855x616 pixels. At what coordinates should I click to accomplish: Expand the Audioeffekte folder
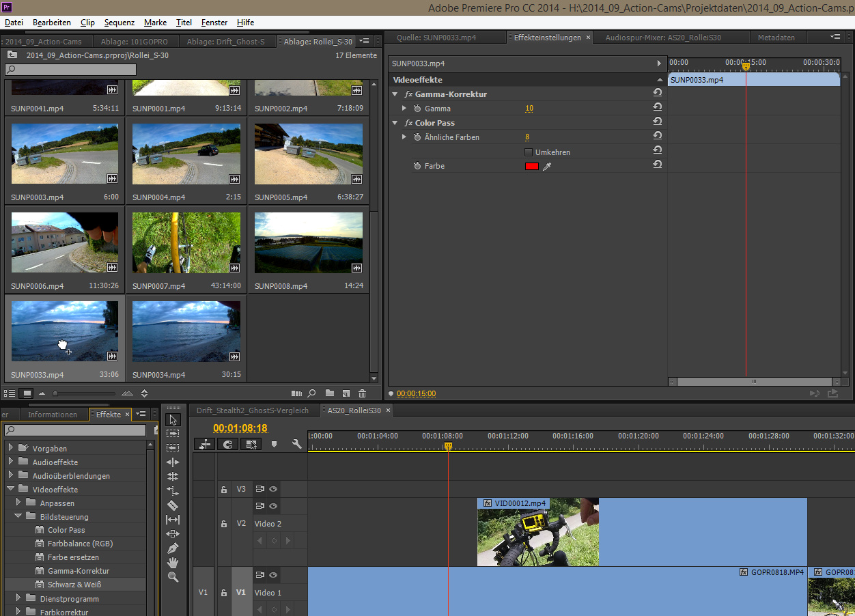[x=11, y=462]
